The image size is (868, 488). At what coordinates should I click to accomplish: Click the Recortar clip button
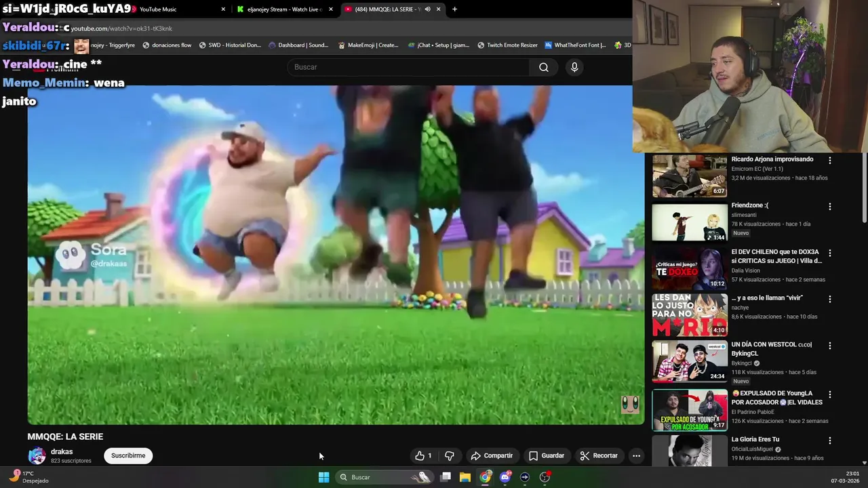[x=599, y=455]
